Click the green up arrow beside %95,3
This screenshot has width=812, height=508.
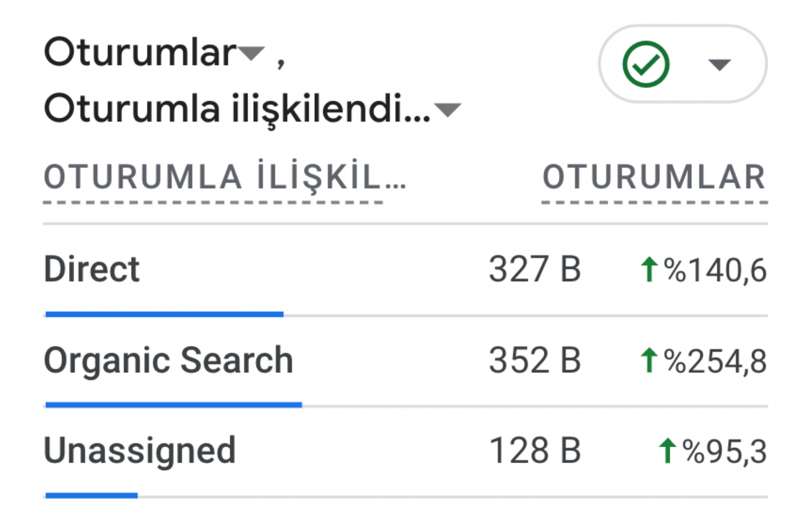coord(668,451)
